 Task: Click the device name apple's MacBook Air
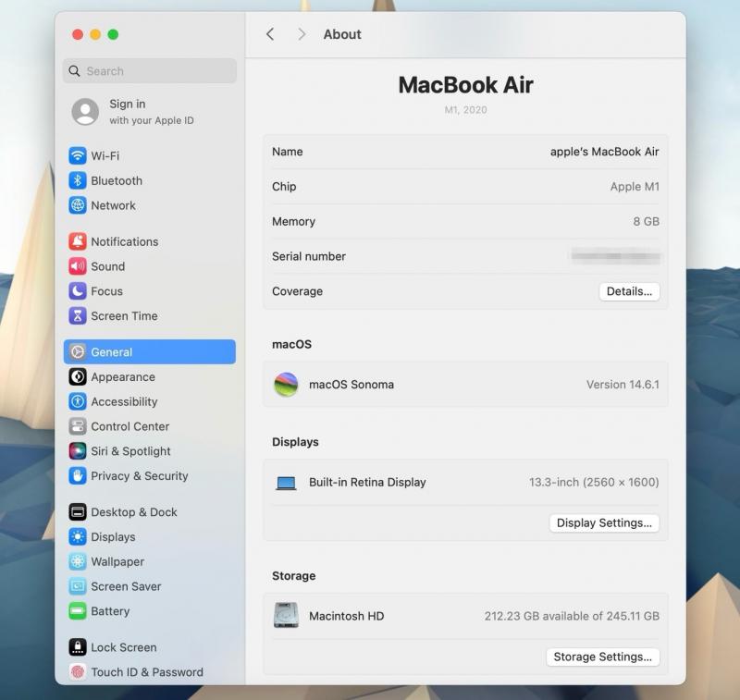[x=604, y=152]
